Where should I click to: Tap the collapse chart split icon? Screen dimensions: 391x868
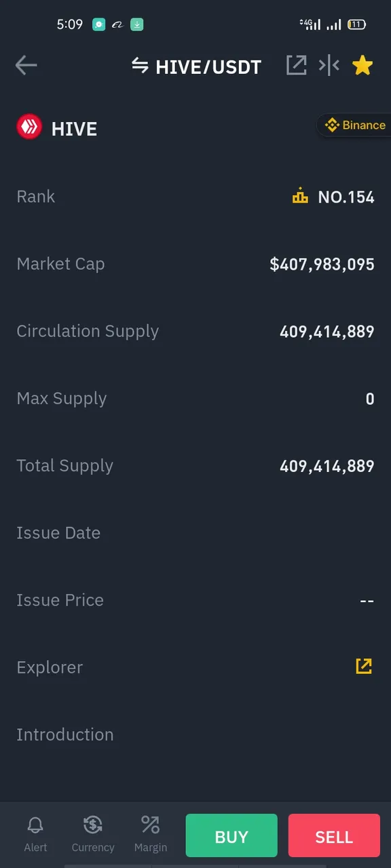click(329, 66)
